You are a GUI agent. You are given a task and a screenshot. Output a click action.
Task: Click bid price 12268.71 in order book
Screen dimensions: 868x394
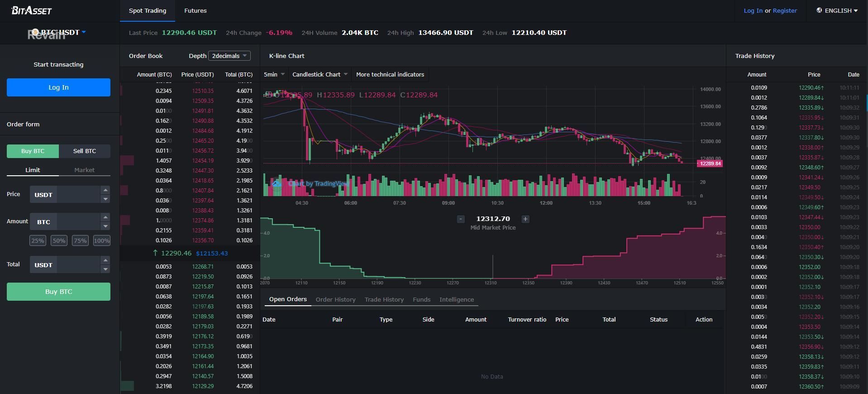point(203,267)
